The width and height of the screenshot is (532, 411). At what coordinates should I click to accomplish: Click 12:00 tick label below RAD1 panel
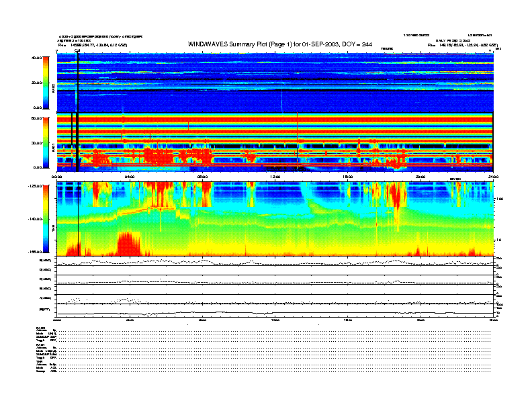pyautogui.click(x=275, y=177)
